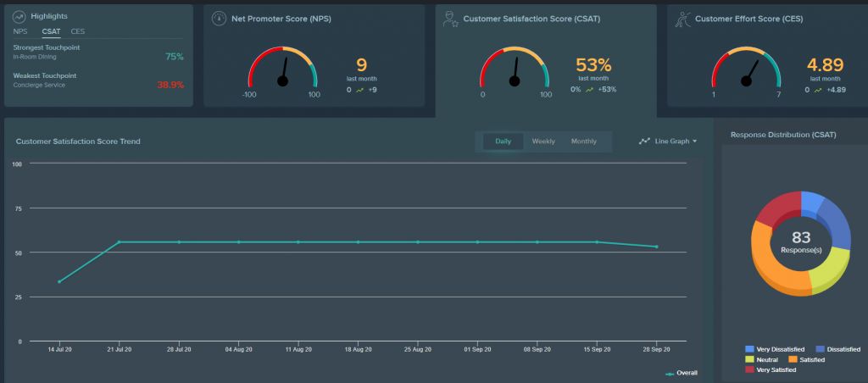Image resolution: width=868 pixels, height=383 pixels.
Task: Click the NPS green trend arrow icon
Action: click(x=360, y=89)
